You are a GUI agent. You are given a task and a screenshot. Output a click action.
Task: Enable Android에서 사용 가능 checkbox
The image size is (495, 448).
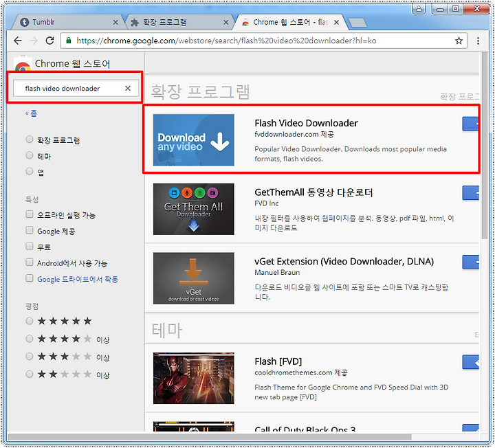pyautogui.click(x=30, y=262)
